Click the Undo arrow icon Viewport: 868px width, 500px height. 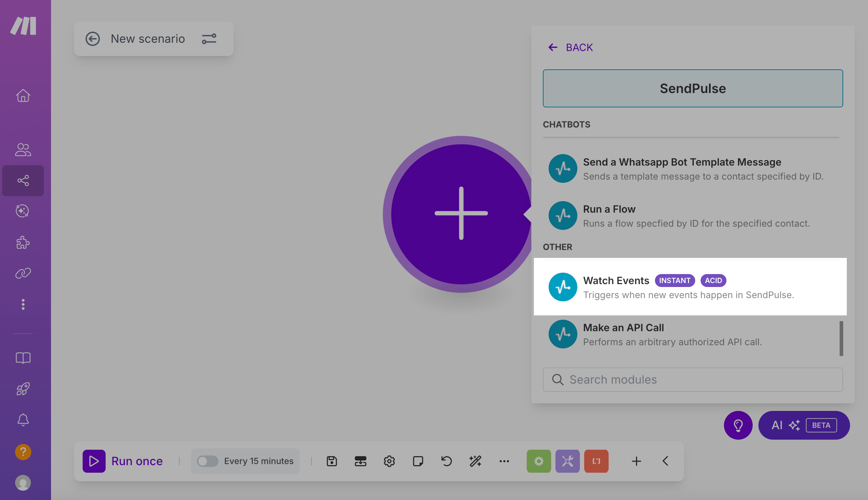[447, 461]
